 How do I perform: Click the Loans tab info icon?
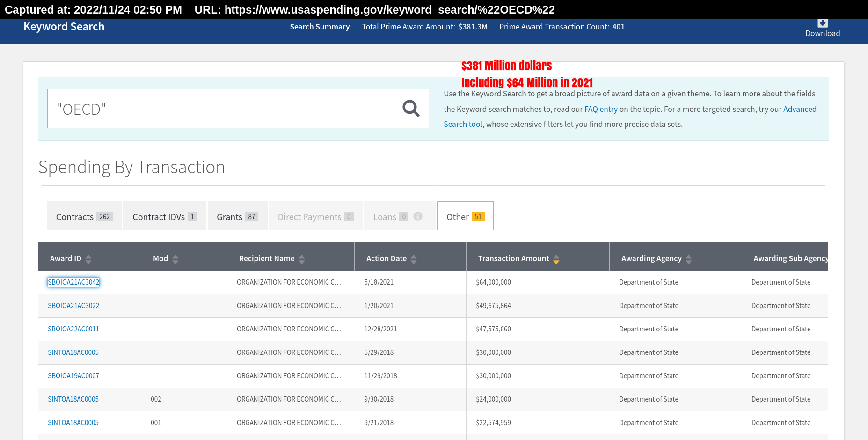(x=418, y=216)
